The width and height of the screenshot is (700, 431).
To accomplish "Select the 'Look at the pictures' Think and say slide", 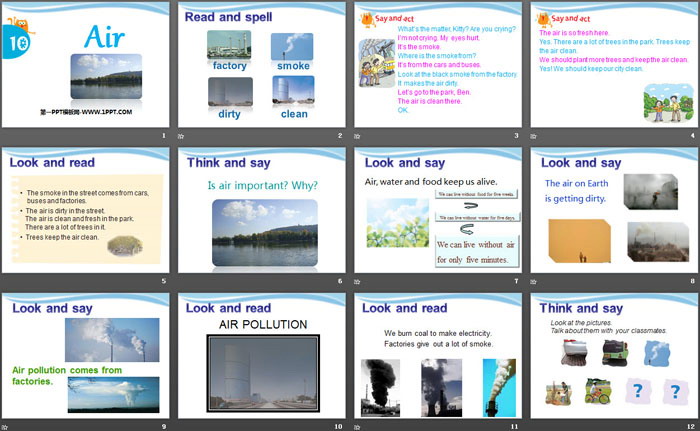I will coord(614,356).
